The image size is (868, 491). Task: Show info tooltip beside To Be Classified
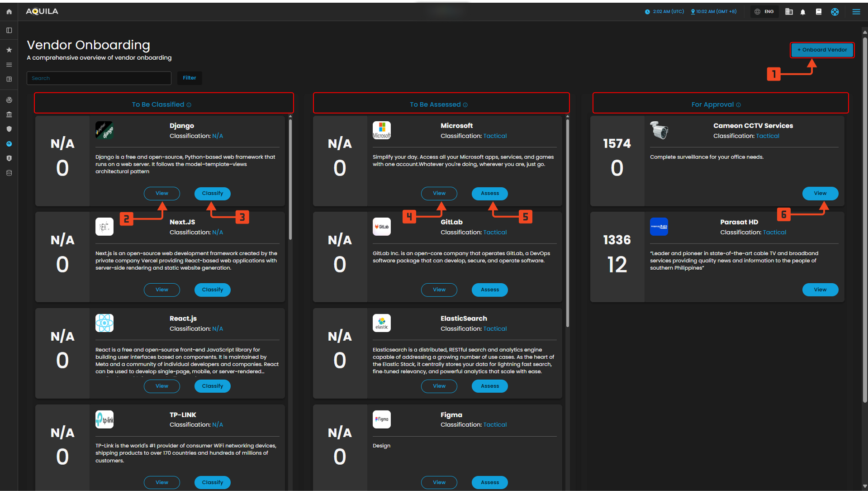[x=189, y=105]
